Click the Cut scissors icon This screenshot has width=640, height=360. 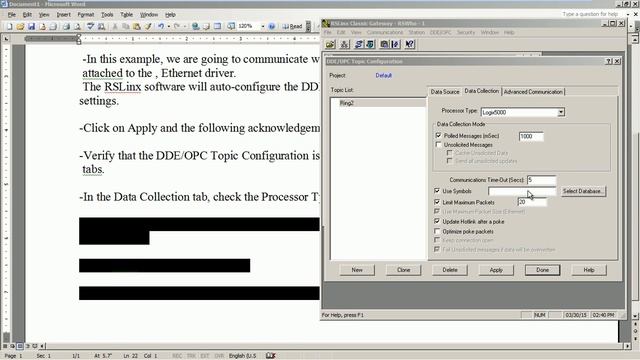point(115,26)
